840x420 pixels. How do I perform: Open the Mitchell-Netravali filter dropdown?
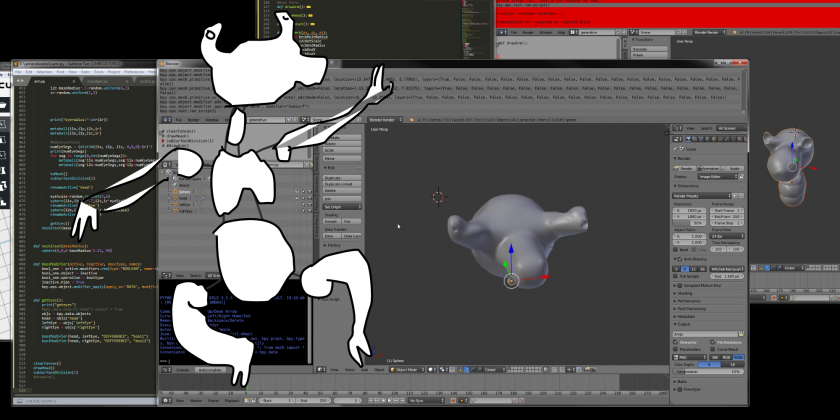click(726, 269)
